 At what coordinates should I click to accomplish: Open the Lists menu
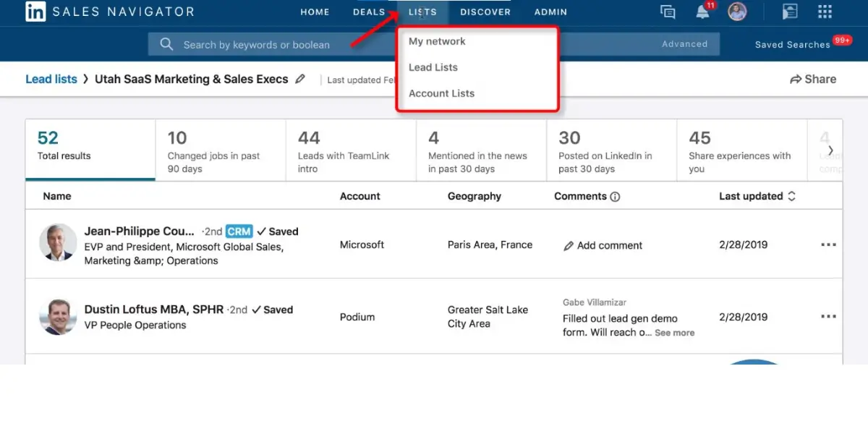coord(422,12)
